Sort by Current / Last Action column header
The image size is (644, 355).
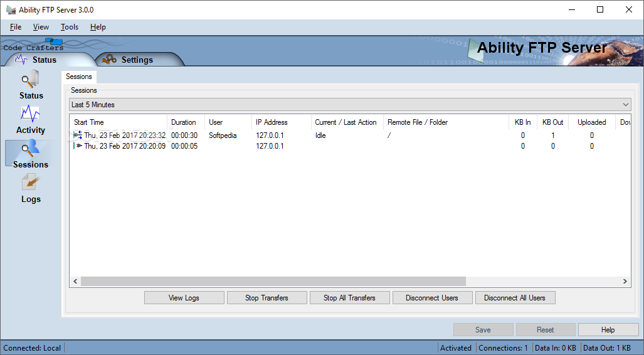click(347, 122)
